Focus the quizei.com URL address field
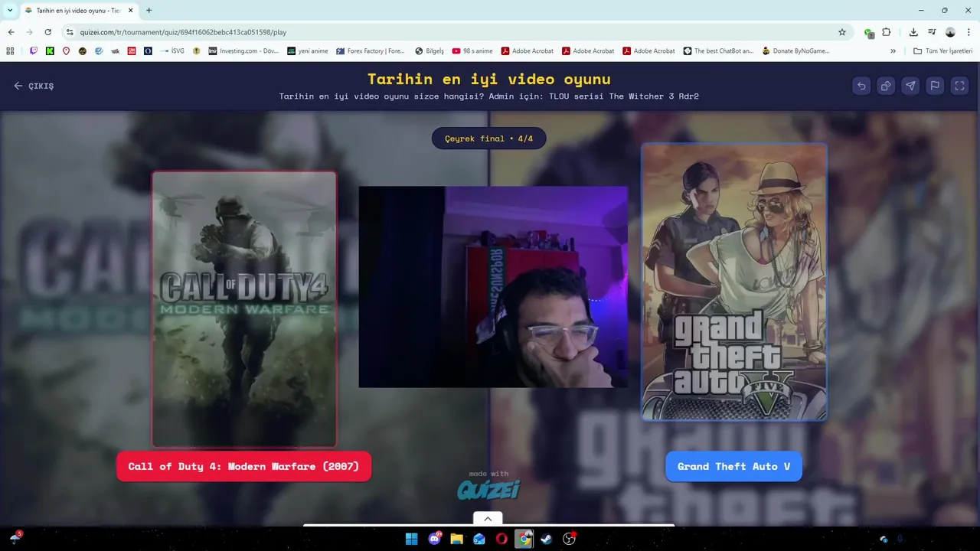Screen dimensions: 980x551 [x=452, y=32]
